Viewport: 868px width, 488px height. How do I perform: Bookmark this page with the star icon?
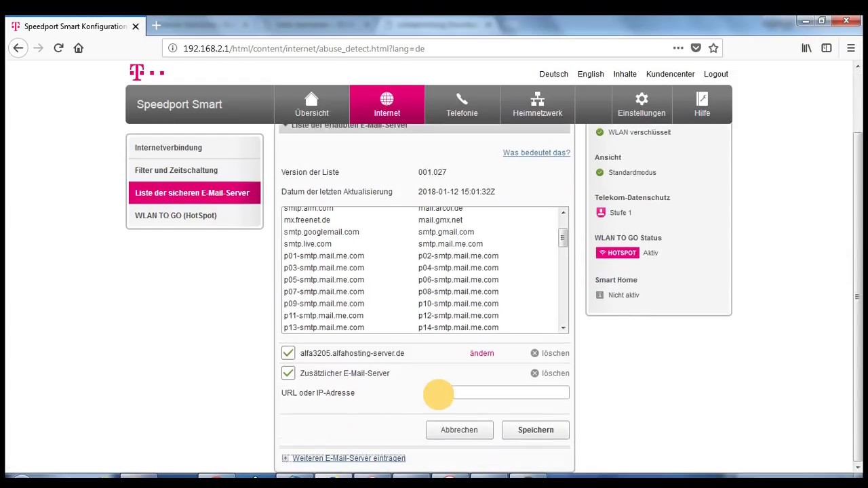[x=713, y=48]
